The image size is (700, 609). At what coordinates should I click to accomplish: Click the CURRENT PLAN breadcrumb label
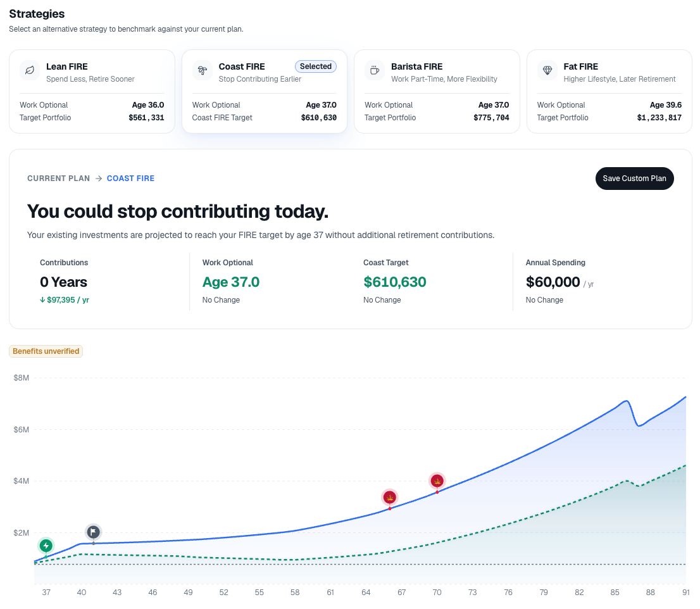point(58,179)
